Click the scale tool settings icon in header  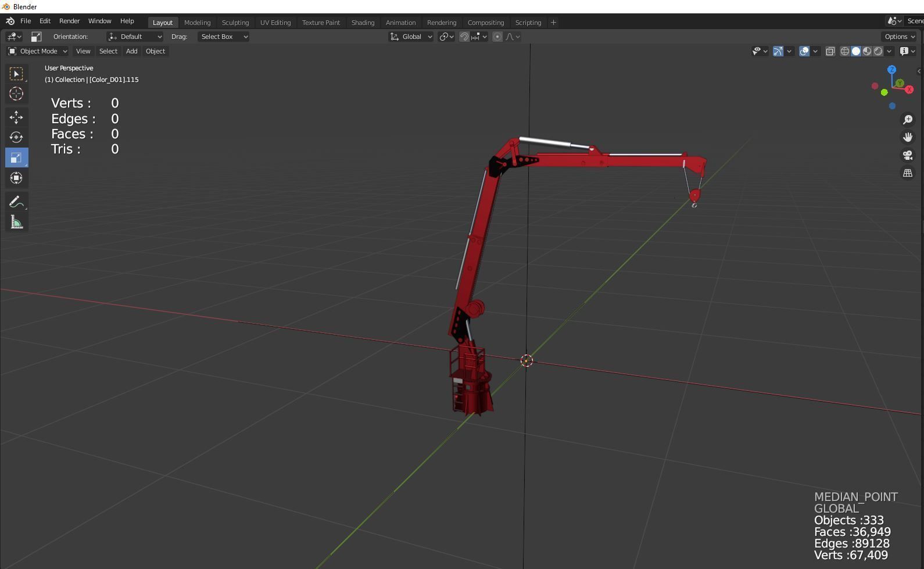pos(36,37)
